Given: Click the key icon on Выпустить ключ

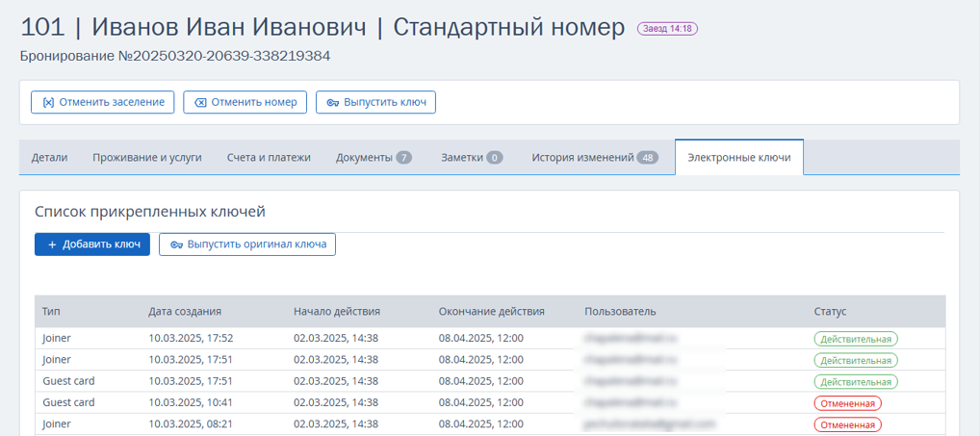Looking at the screenshot, I should click(333, 102).
